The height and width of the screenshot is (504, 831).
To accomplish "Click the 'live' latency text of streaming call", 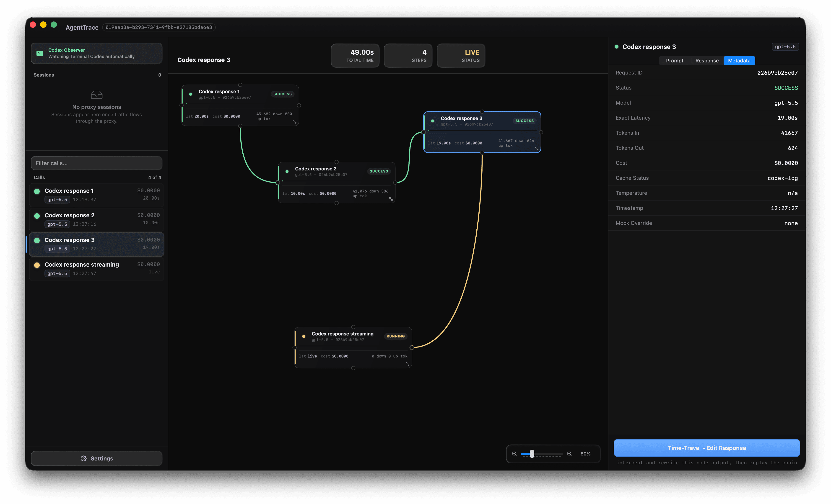I will click(x=154, y=272).
